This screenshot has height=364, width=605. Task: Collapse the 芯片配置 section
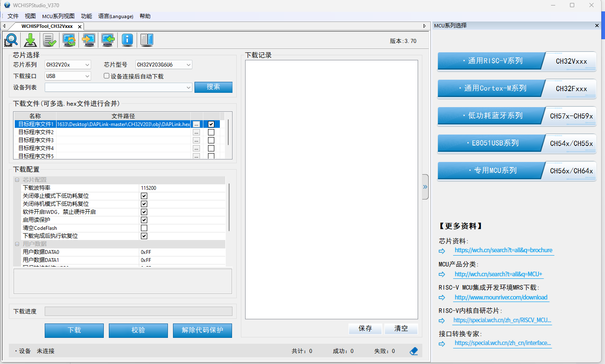17,180
